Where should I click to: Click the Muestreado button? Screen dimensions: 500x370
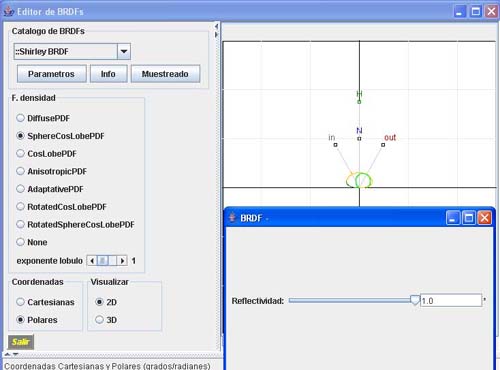click(x=165, y=74)
